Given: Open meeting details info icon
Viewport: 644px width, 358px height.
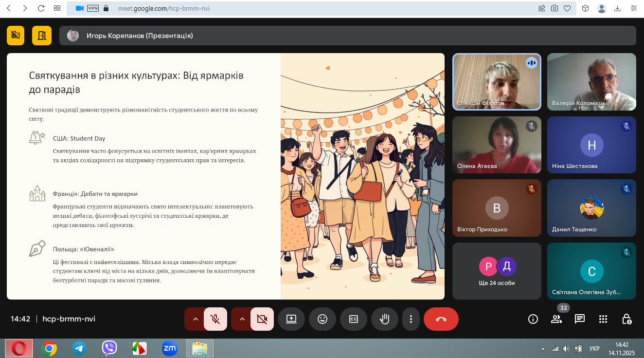Looking at the screenshot, I should click(533, 319).
